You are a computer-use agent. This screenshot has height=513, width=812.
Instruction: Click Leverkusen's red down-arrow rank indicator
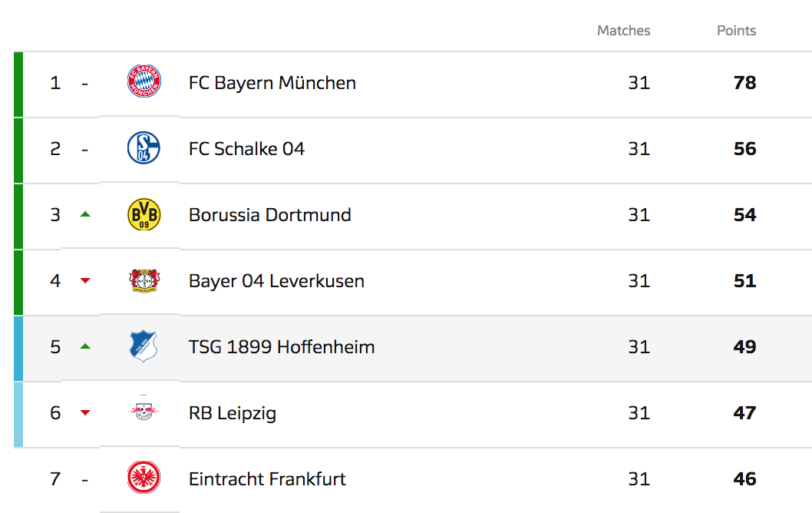[x=85, y=281]
